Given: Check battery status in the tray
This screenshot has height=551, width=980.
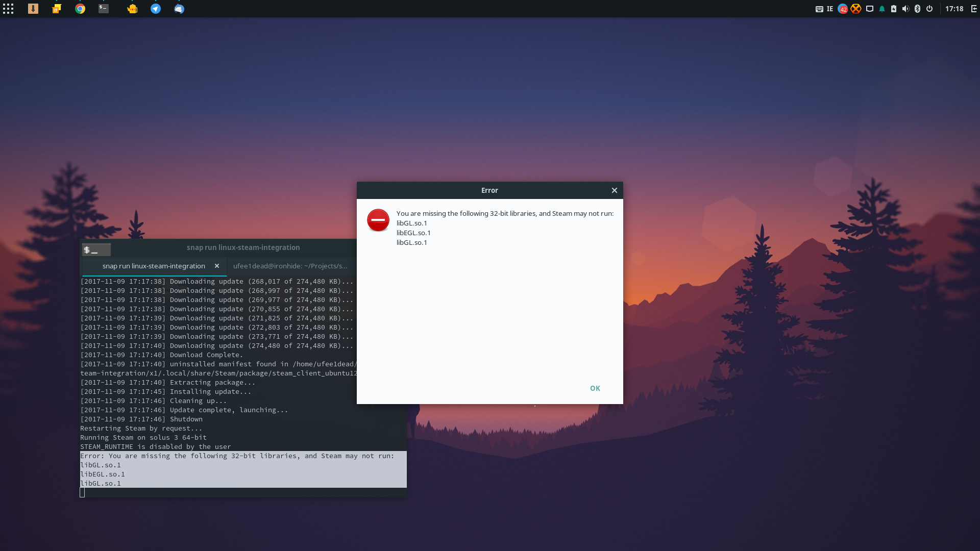Looking at the screenshot, I should point(894,9).
